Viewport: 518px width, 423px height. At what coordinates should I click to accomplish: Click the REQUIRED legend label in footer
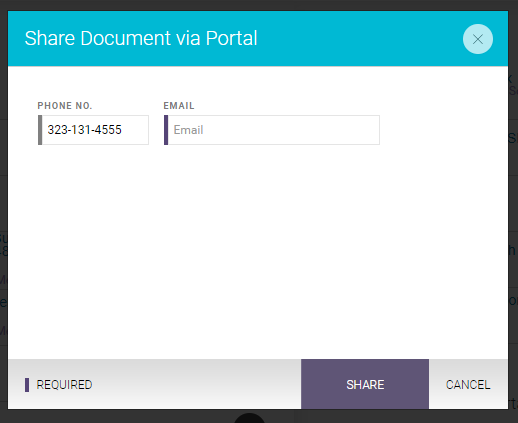pos(64,385)
